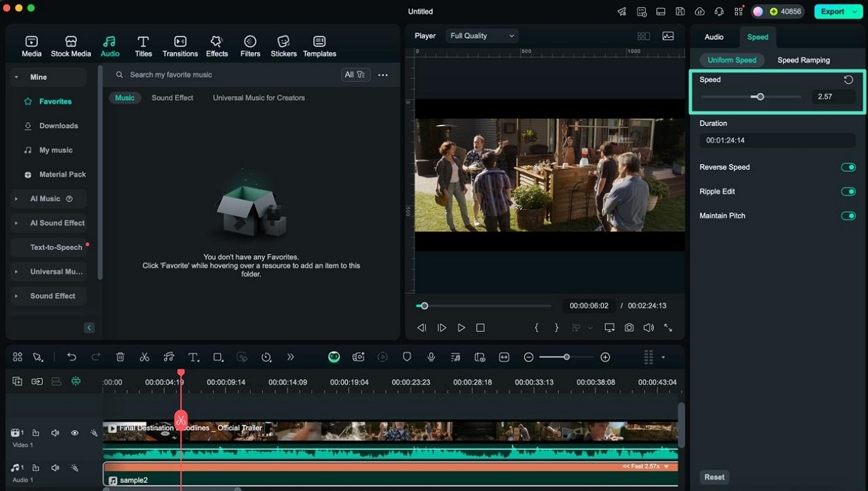Image resolution: width=868 pixels, height=491 pixels.
Task: Switch to the Audio tab in the properties panel
Action: (x=714, y=37)
